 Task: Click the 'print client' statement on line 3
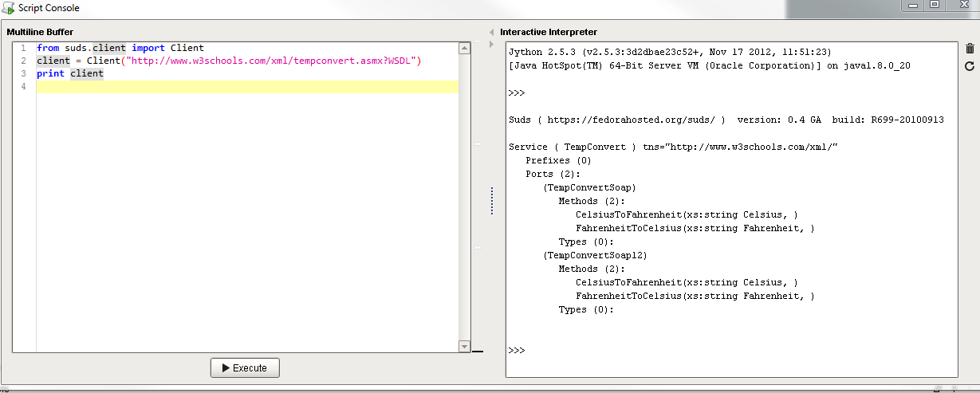70,73
